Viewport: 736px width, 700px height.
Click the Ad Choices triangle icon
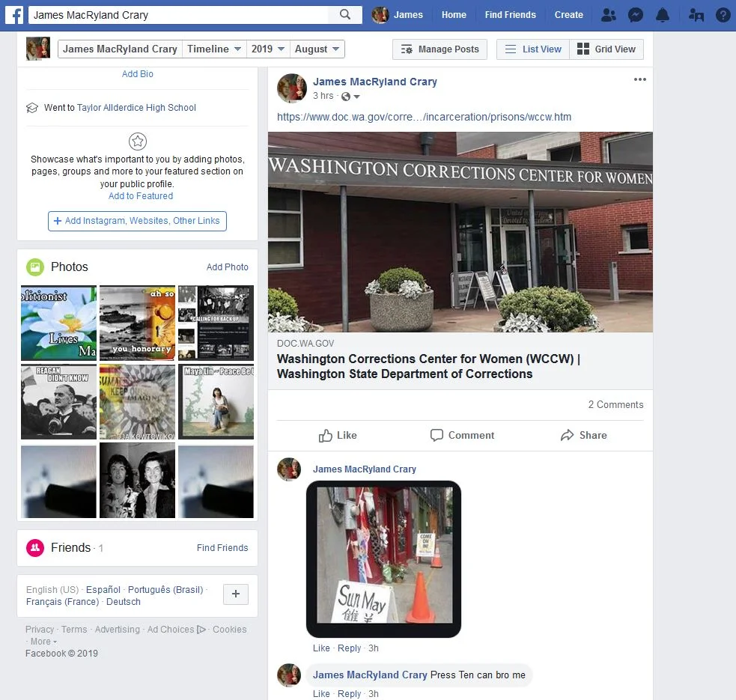point(201,629)
